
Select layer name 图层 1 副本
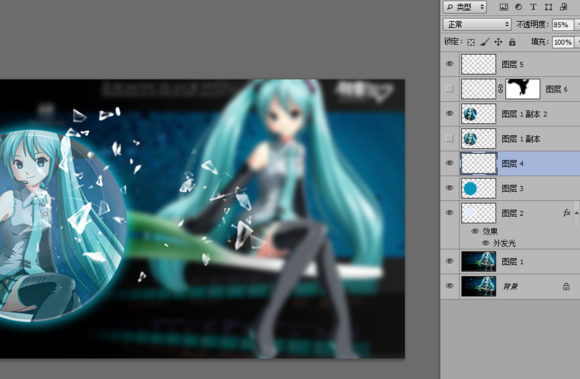[x=521, y=139]
